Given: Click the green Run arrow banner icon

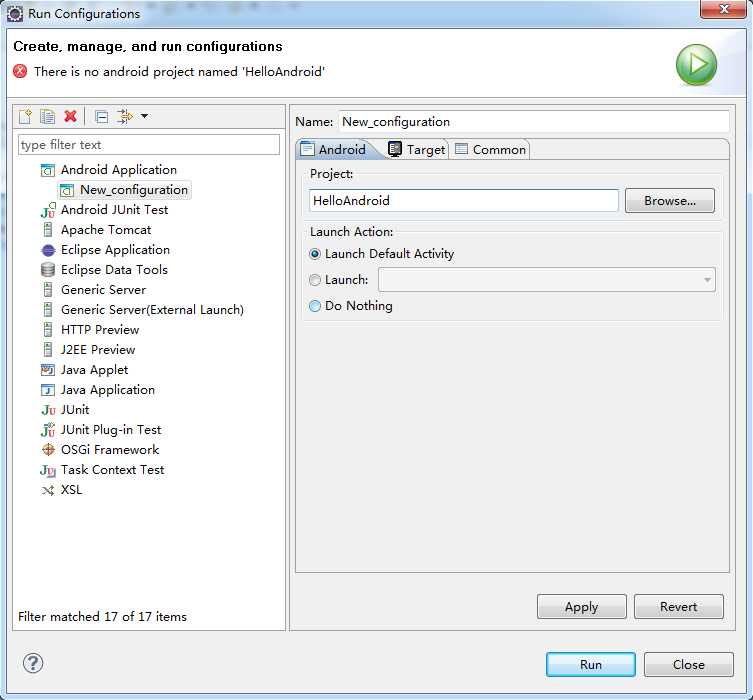Looking at the screenshot, I should coord(696,65).
